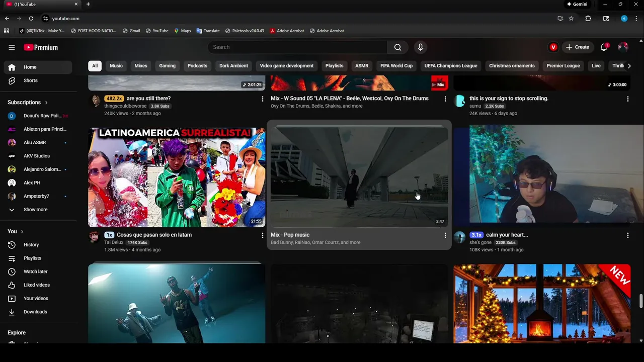Expand the You section chevron
Image resolution: width=644 pixels, height=362 pixels.
pos(22,231)
